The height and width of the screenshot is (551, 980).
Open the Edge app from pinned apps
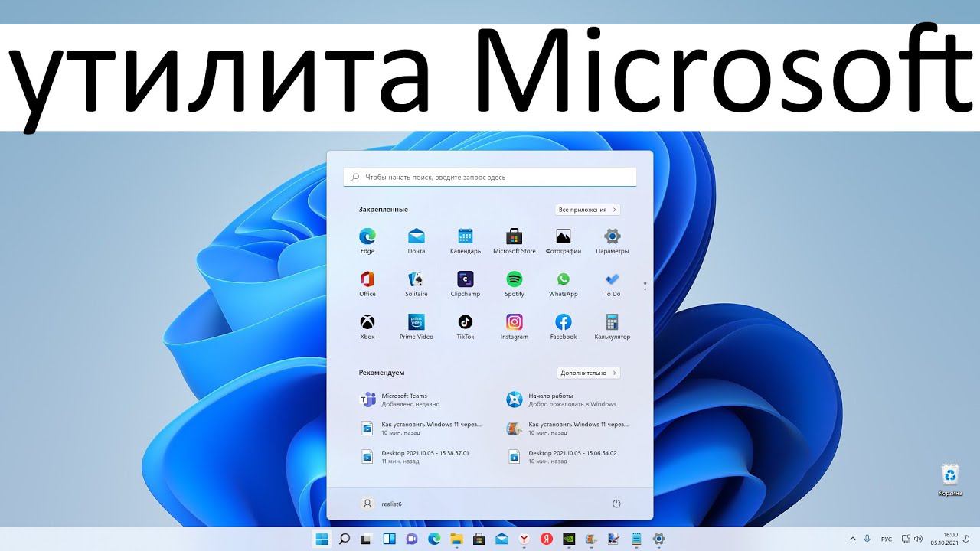point(367,240)
